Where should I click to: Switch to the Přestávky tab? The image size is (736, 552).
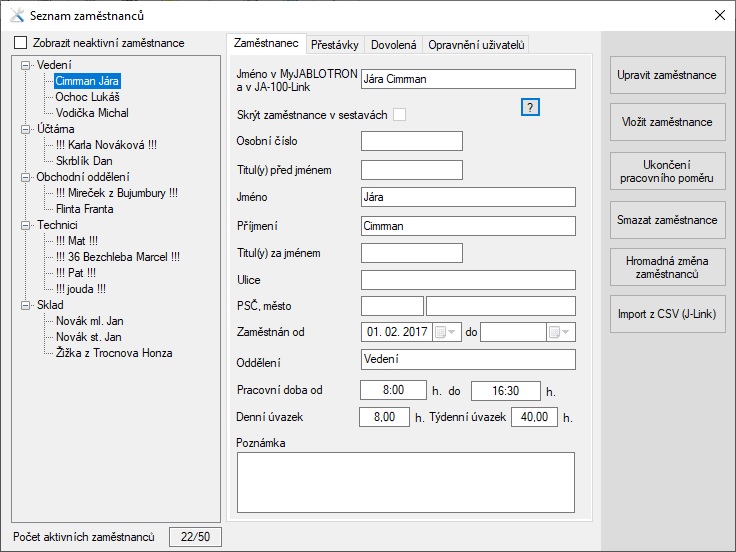(x=335, y=44)
